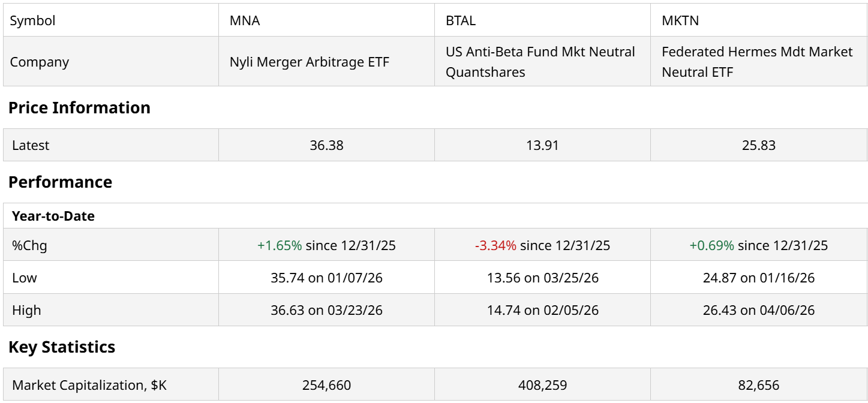Click the Market Capitalization, $K row label

(x=89, y=385)
